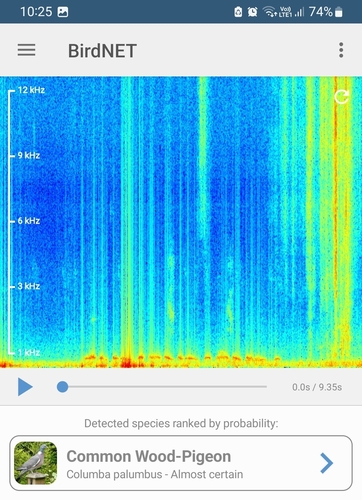The height and width of the screenshot is (500, 362).
Task: Tap the alarm clock status bar icon
Action: (252, 12)
